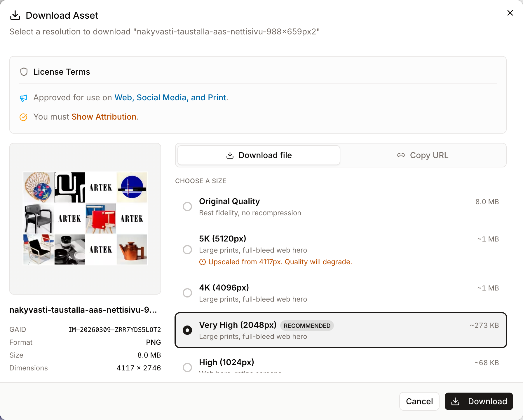Click the megaphone icon beside Approved for use
The image size is (523, 420).
(23, 98)
